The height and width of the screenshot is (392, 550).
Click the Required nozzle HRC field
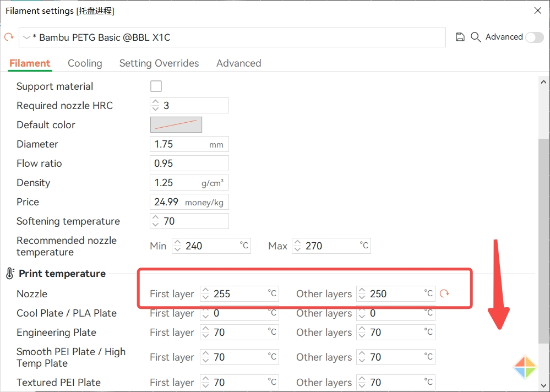click(189, 106)
